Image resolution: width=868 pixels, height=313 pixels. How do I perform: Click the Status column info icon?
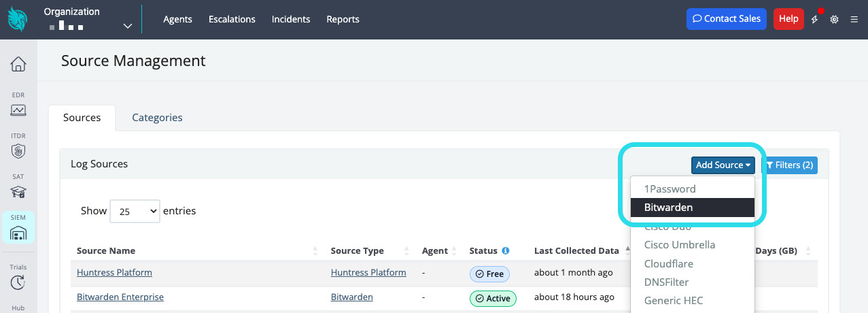[506, 251]
